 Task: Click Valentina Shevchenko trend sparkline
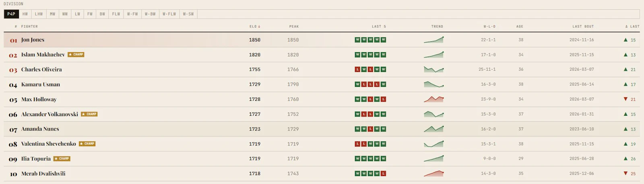(433, 144)
